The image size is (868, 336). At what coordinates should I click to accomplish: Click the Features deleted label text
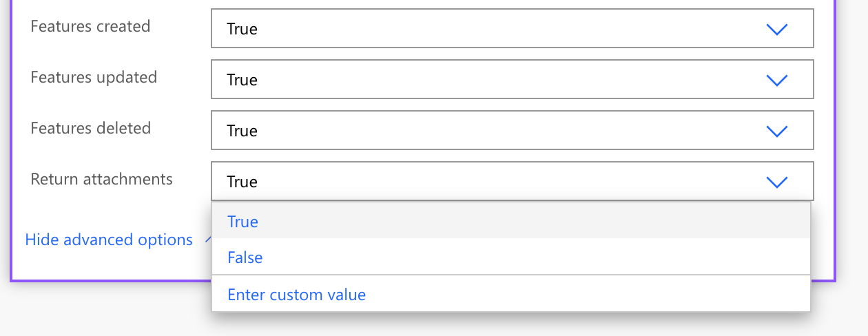(x=90, y=128)
